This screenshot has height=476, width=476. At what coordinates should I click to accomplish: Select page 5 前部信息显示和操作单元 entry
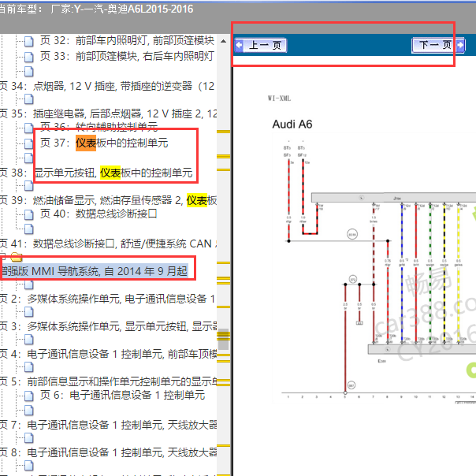(x=109, y=382)
